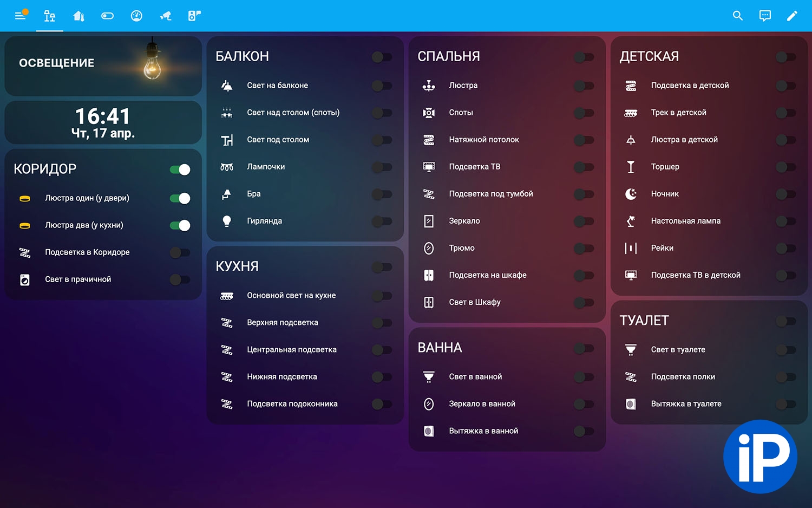
Task: Click the washing machine icon for Свет в прачичной
Action: point(25,279)
